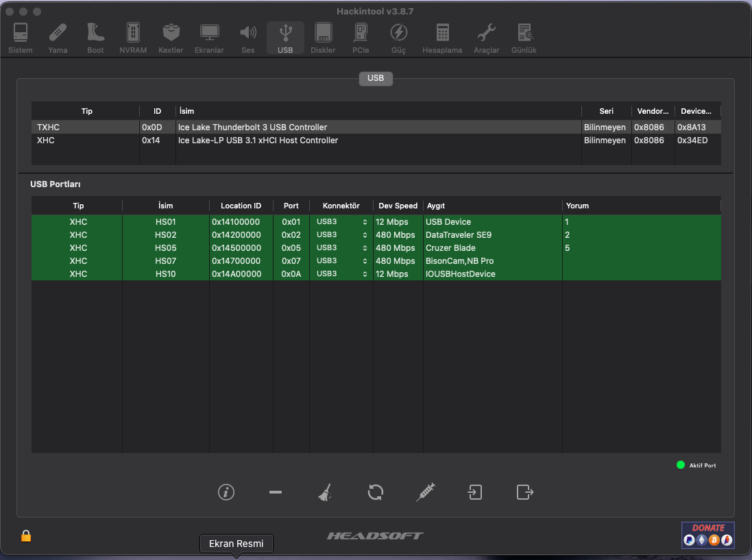Click the orange lock icon

[x=26, y=536]
